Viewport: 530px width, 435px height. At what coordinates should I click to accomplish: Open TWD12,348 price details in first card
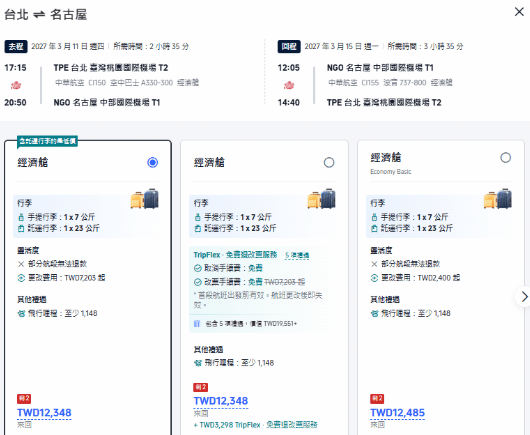pyautogui.click(x=44, y=413)
